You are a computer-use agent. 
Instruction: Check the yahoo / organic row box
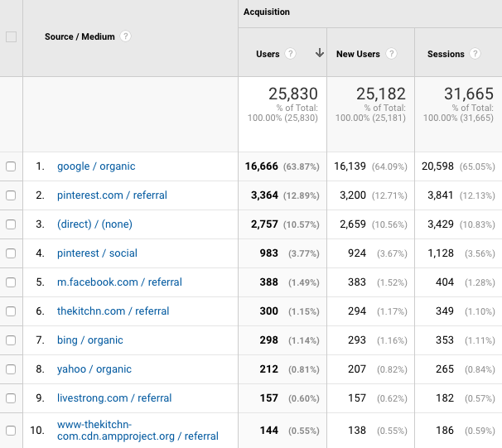coord(11,369)
